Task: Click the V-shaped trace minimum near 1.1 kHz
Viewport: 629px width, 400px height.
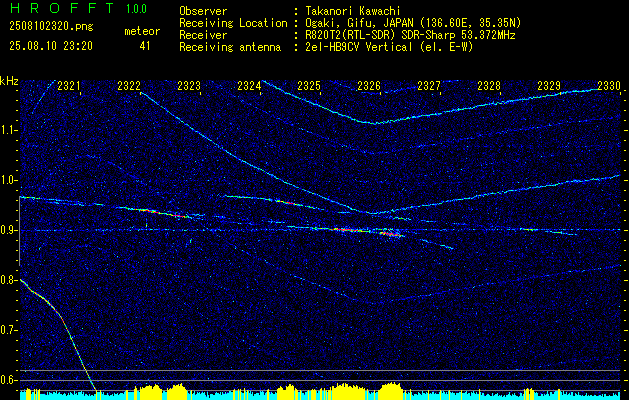Action: point(374,123)
